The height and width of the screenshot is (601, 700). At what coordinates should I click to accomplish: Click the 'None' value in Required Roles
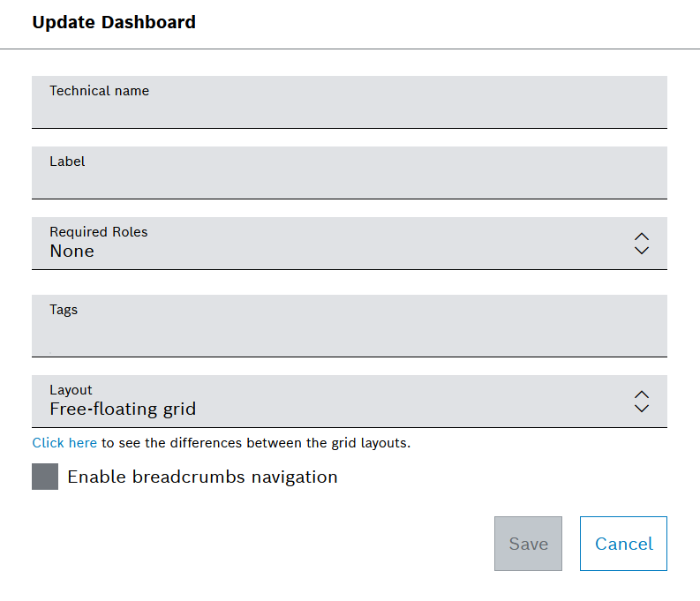72,252
